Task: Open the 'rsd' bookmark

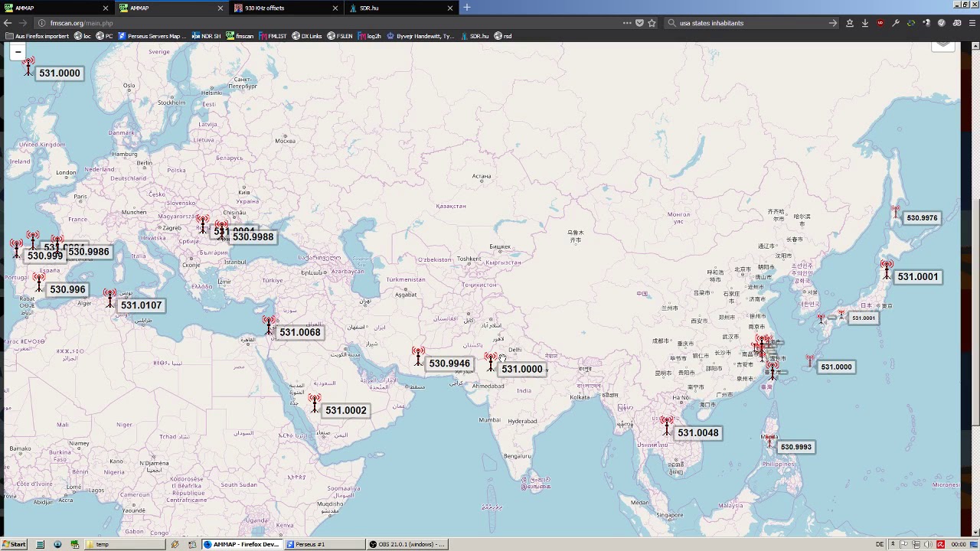Action: click(503, 36)
